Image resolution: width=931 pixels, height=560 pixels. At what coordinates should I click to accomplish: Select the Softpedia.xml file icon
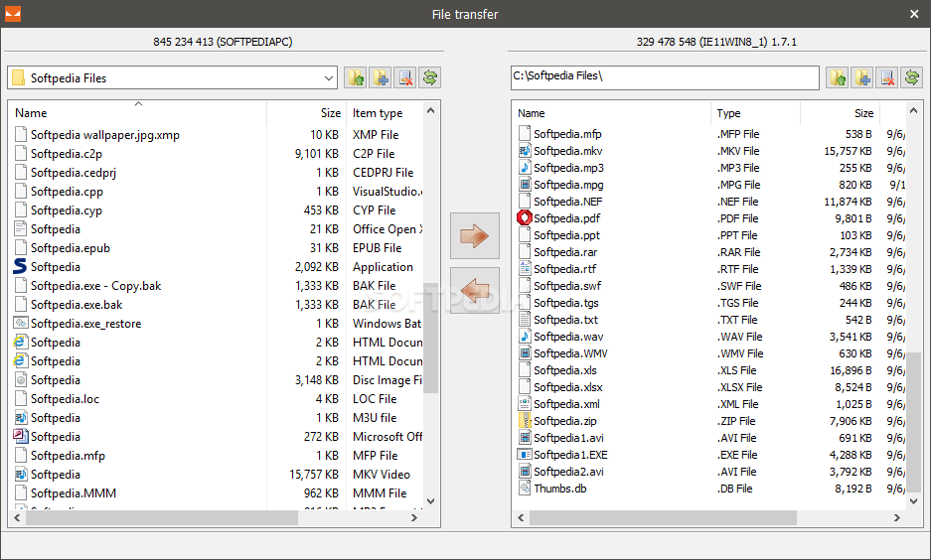pyautogui.click(x=525, y=404)
